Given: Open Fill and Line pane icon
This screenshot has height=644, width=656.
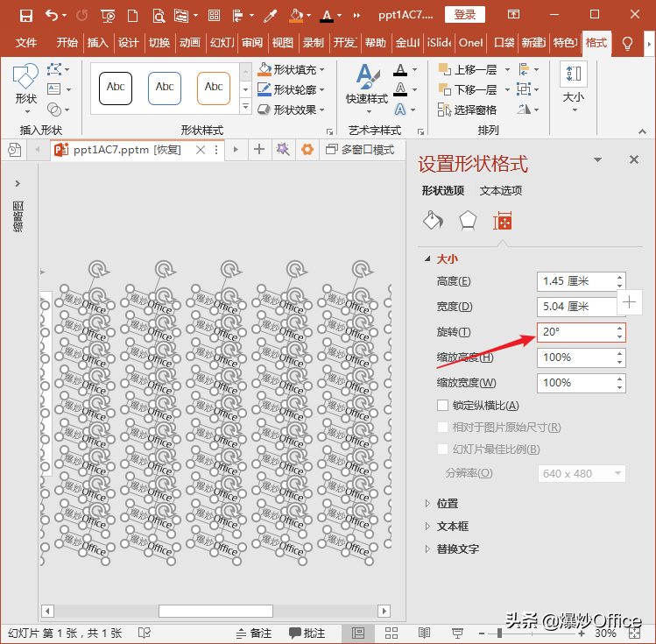Looking at the screenshot, I should [433, 221].
